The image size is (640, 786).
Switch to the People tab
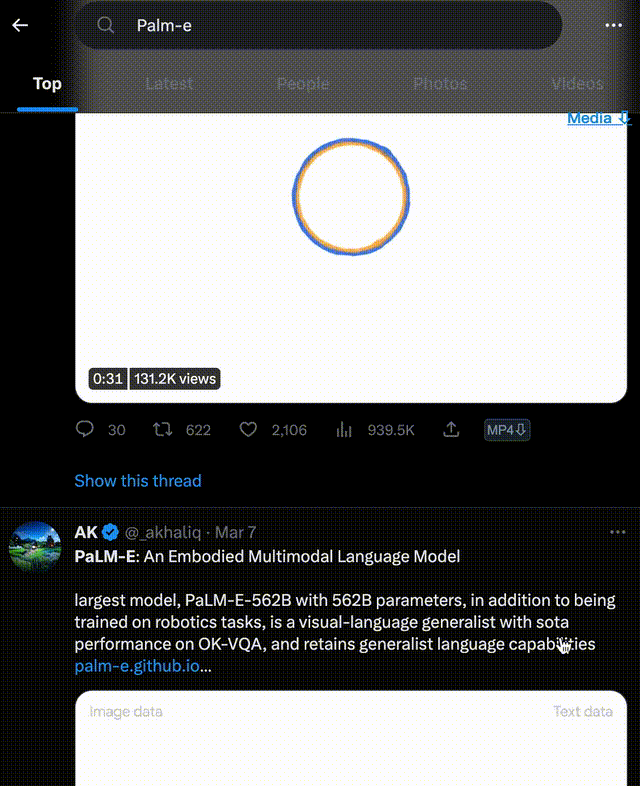pos(303,84)
